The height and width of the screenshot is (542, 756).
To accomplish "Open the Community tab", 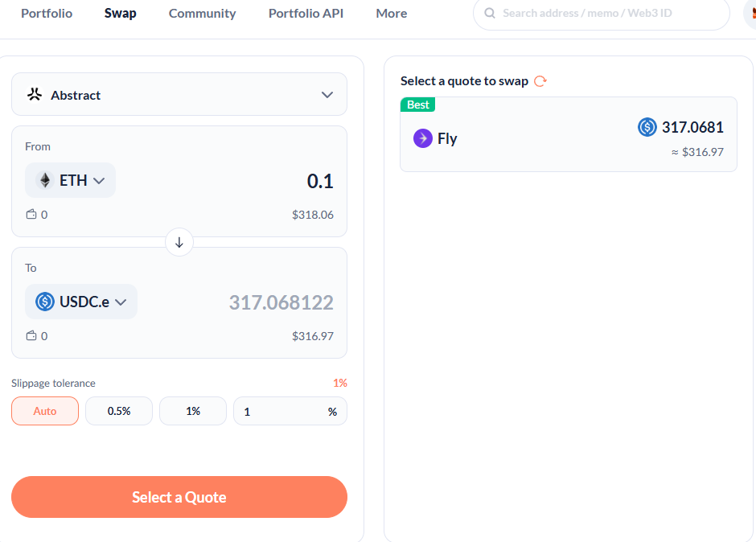I will pos(203,14).
